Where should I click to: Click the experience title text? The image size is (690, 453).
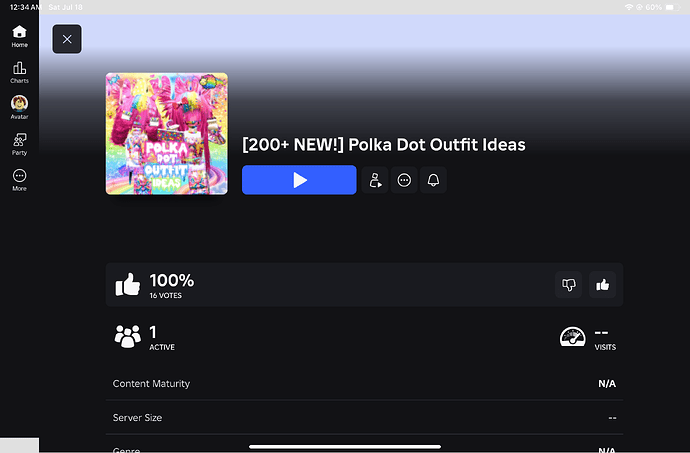384,145
